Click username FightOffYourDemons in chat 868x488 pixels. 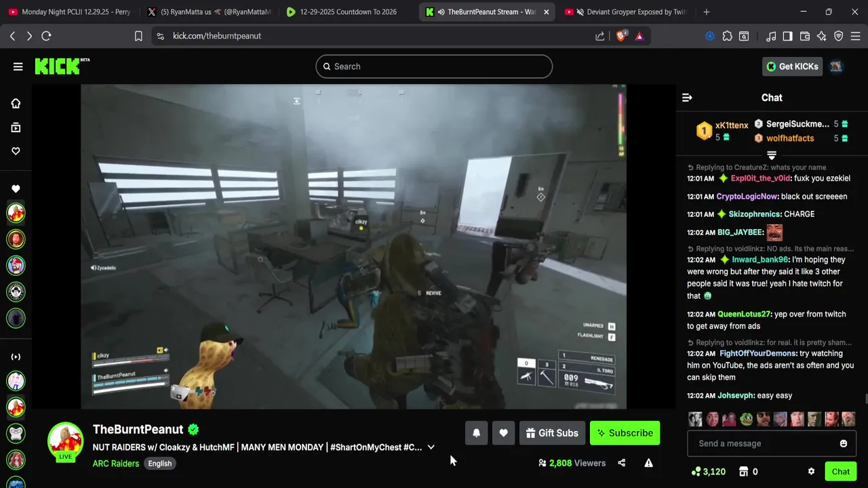tap(757, 354)
